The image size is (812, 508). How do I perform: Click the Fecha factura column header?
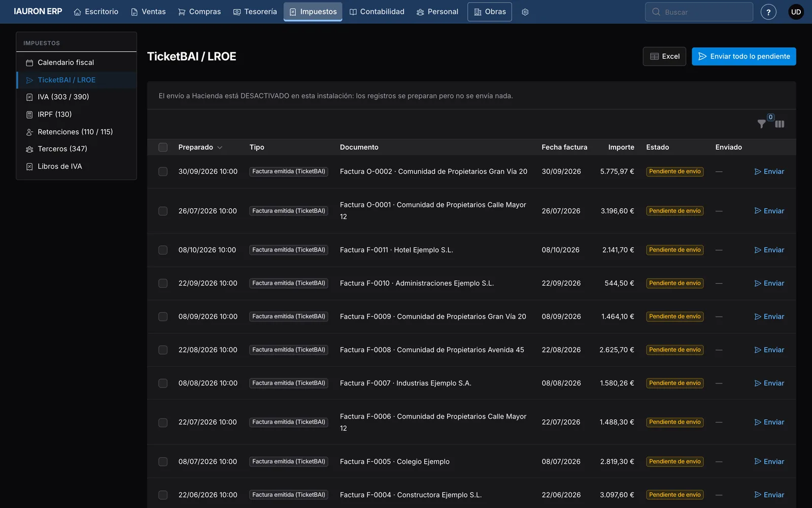click(564, 147)
